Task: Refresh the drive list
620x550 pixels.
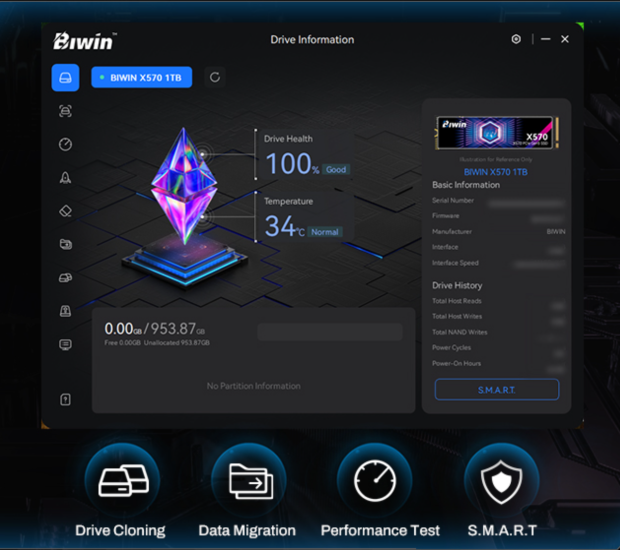Action: tap(215, 77)
